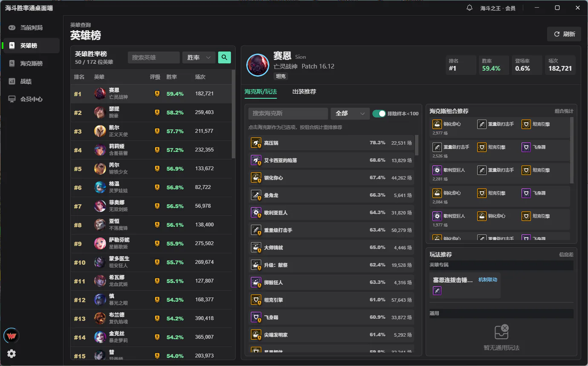Click the 坦克 role tag under Sion
Viewport: 588px width, 366px height.
pos(281,76)
